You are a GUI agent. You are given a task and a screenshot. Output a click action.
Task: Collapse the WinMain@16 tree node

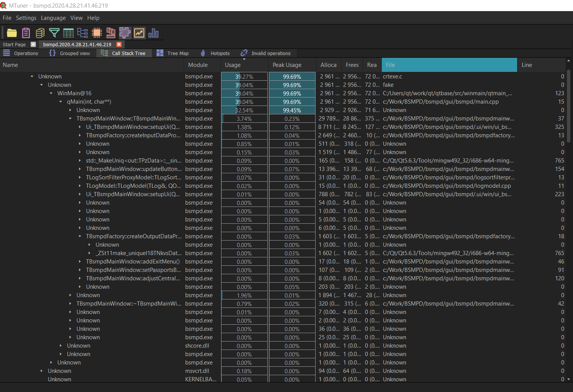coord(51,93)
